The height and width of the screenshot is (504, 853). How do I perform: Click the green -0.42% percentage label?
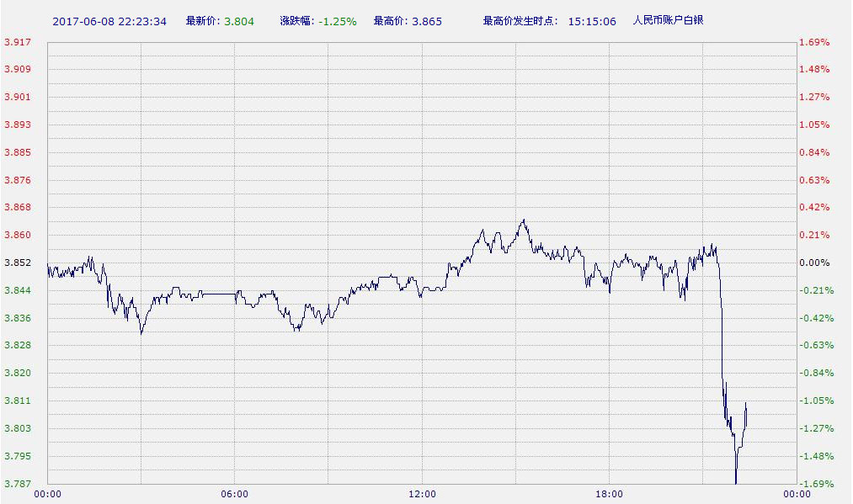coord(817,318)
